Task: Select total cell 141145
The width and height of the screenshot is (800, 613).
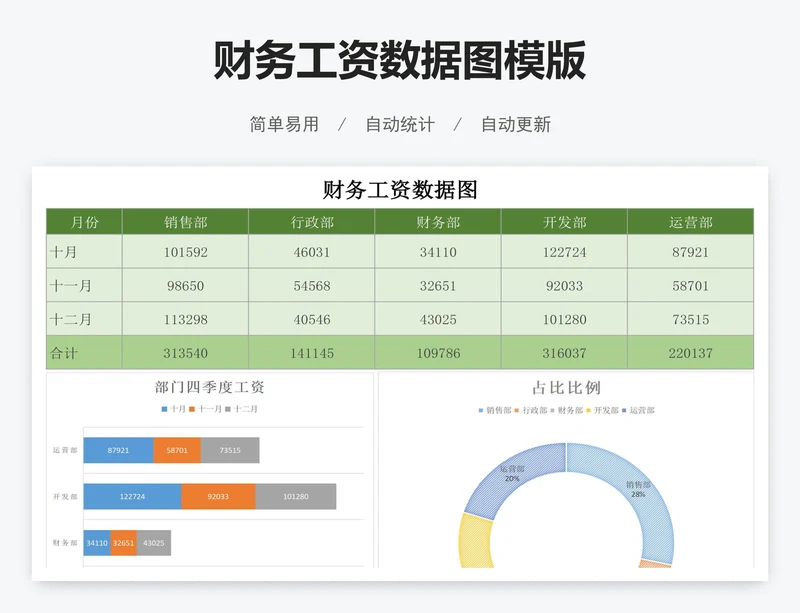Action: click(312, 353)
